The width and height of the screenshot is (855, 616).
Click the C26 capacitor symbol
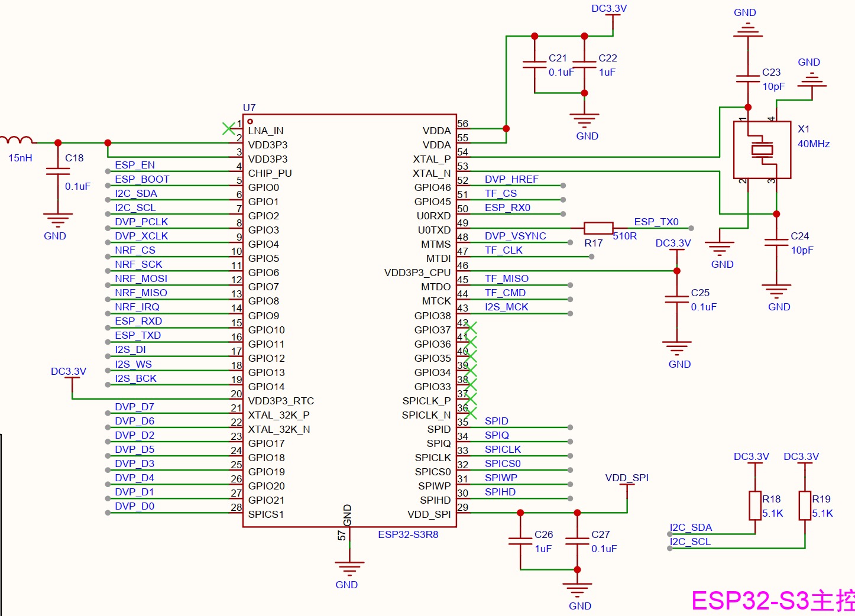520,541
